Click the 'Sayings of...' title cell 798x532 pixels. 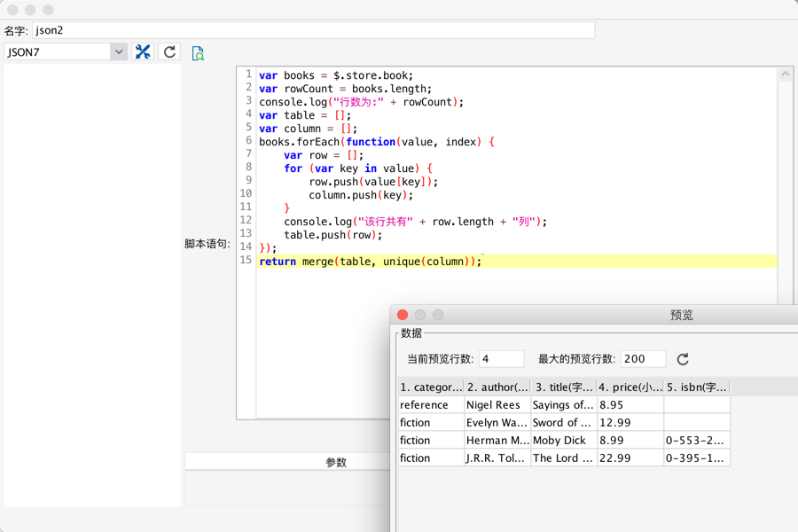[563, 404]
